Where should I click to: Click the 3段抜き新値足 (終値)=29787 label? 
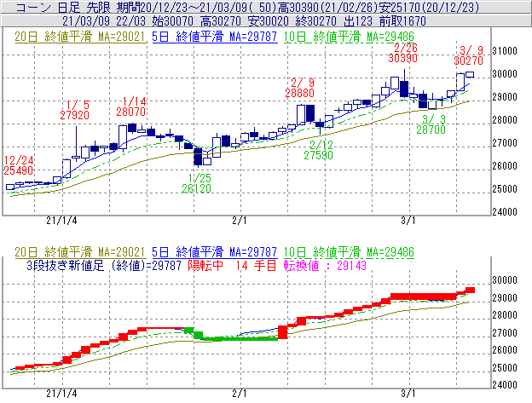coord(104,265)
